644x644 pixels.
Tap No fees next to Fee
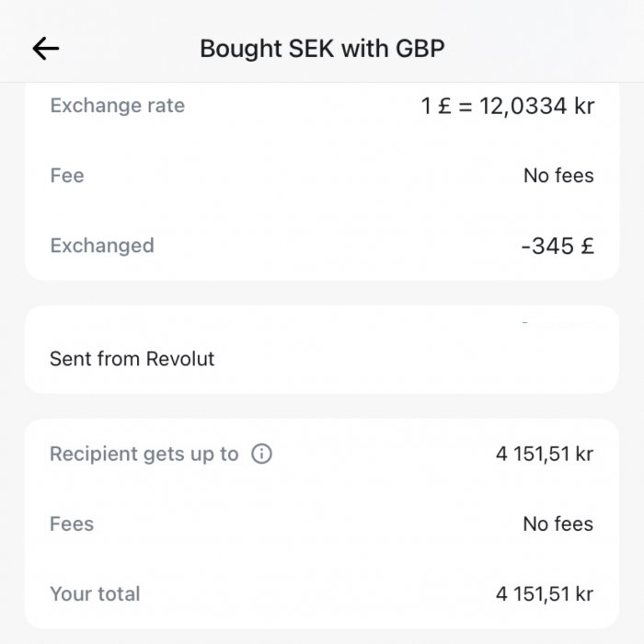pos(558,176)
